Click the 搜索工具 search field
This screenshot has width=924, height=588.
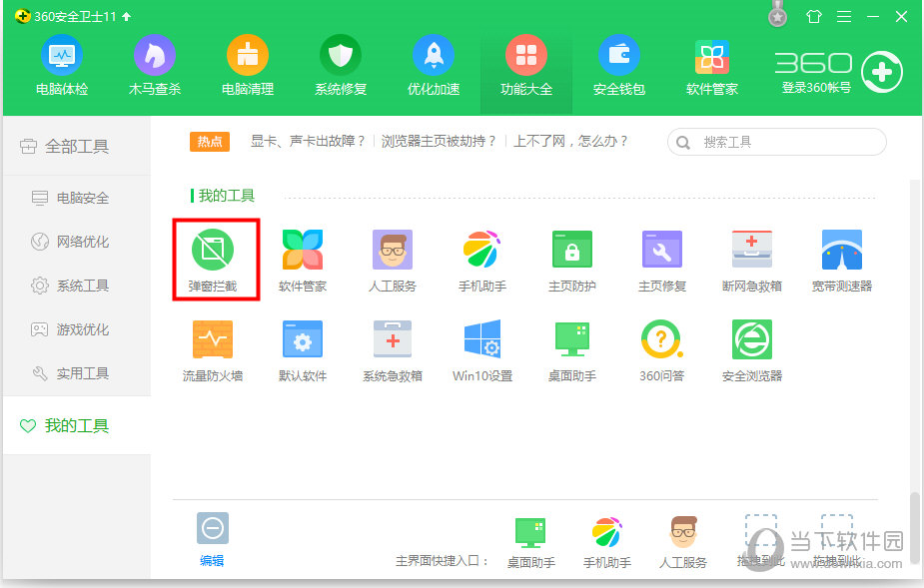(x=777, y=142)
